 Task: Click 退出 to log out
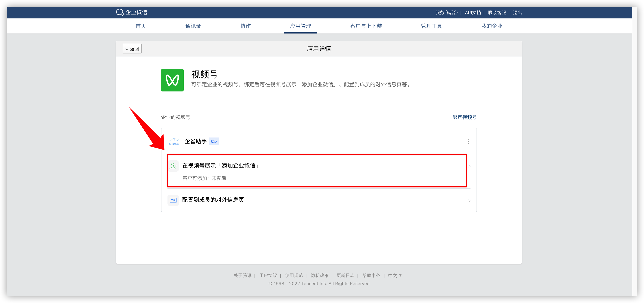(517, 12)
